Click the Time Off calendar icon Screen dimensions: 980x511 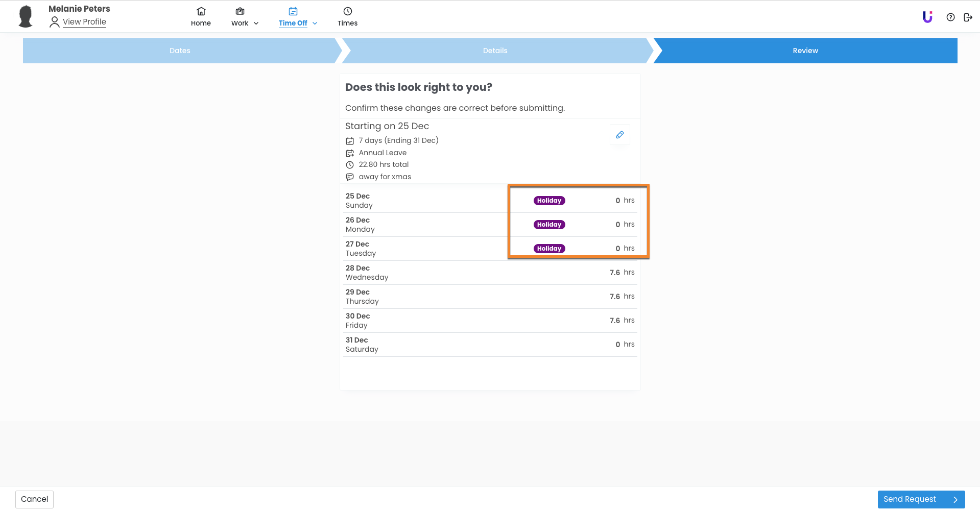pyautogui.click(x=293, y=11)
